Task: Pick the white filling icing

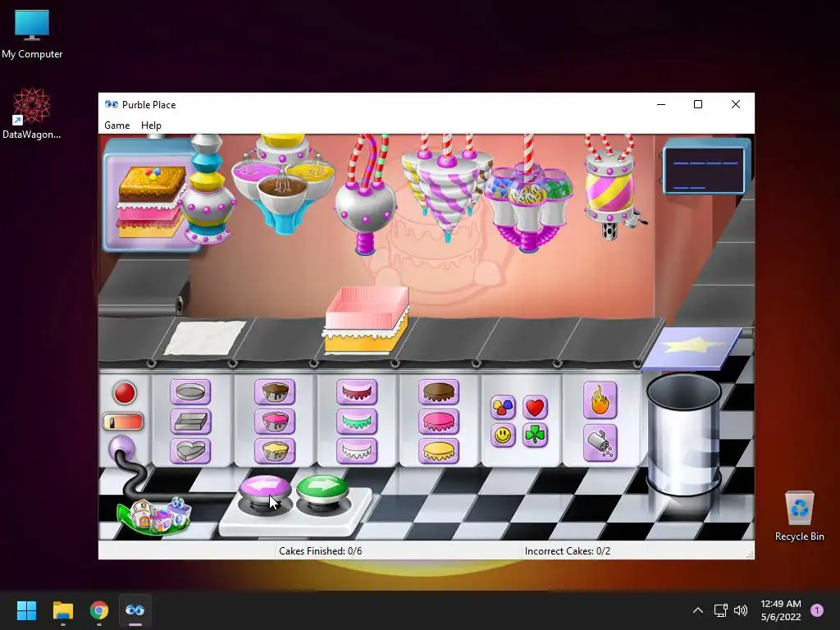Action: 357,450
